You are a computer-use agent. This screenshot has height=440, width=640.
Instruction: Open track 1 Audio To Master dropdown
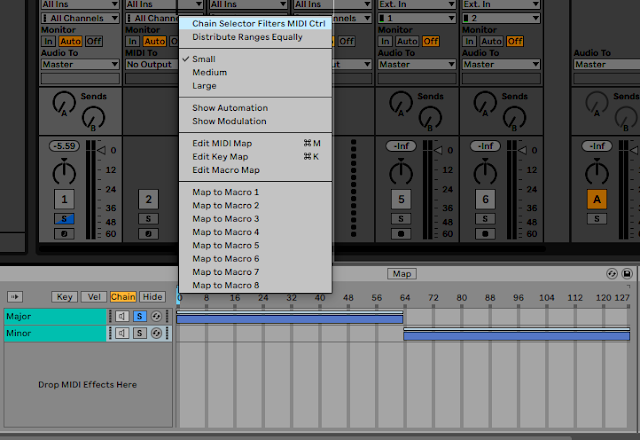click(80, 64)
